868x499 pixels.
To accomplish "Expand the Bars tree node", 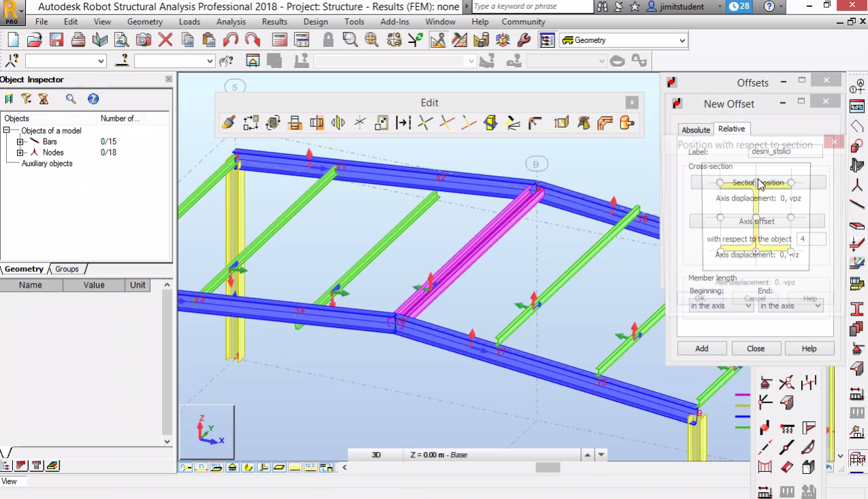I will (20, 142).
